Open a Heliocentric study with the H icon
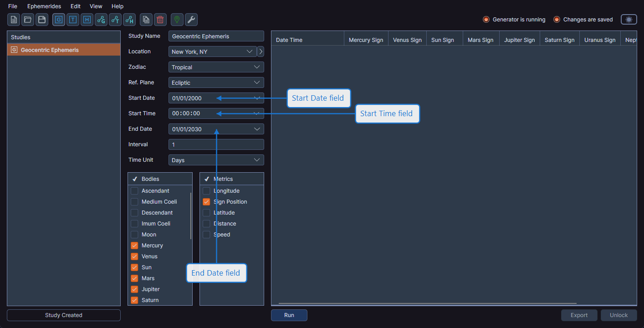The image size is (644, 328). (87, 20)
